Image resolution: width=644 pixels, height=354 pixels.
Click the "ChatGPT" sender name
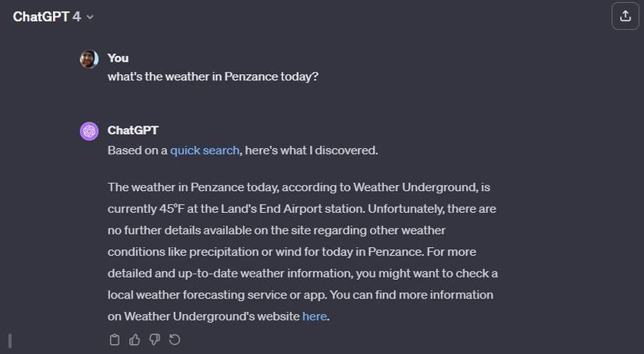(133, 130)
